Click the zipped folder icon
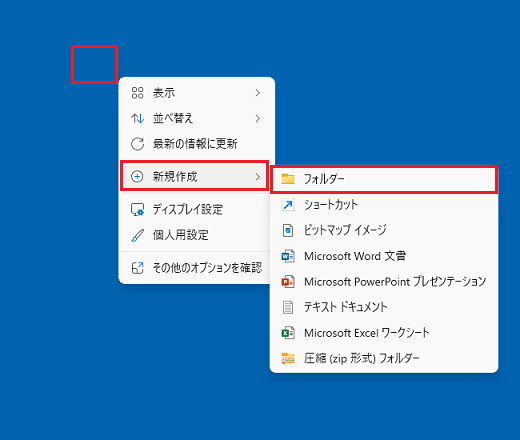520x440 pixels. click(288, 358)
